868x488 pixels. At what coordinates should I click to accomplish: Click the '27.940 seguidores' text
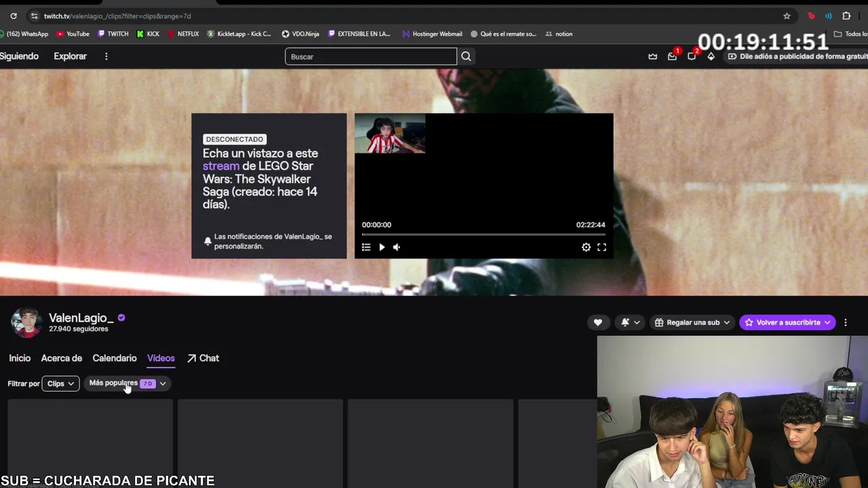[79, 329]
